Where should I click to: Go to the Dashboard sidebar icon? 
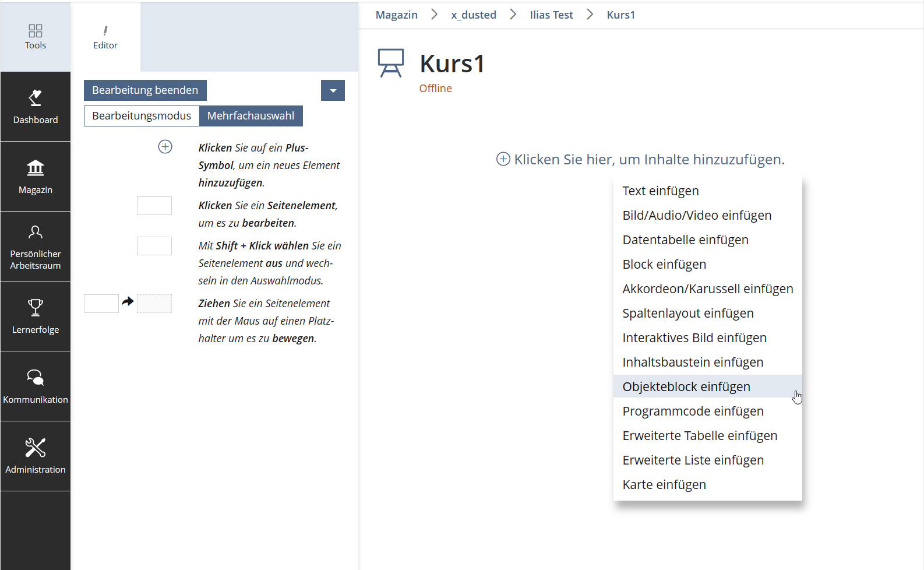pos(36,98)
